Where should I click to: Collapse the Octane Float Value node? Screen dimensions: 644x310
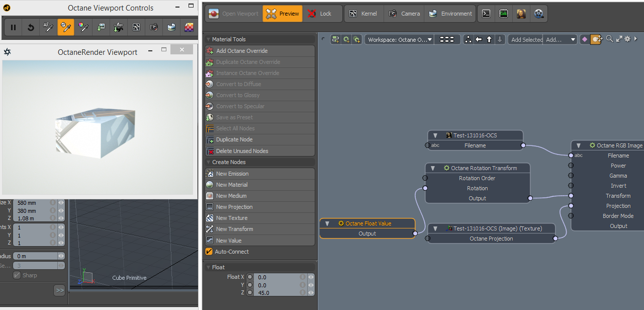tap(327, 223)
